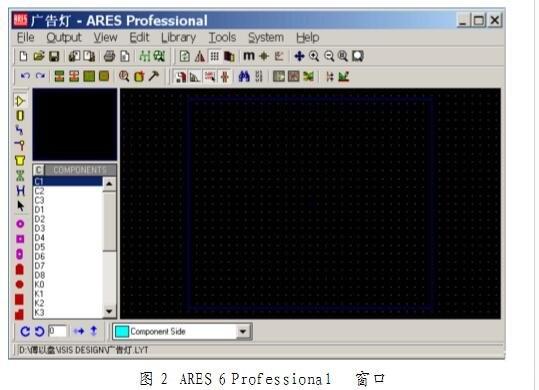Select component K3 in the list

coord(67,312)
